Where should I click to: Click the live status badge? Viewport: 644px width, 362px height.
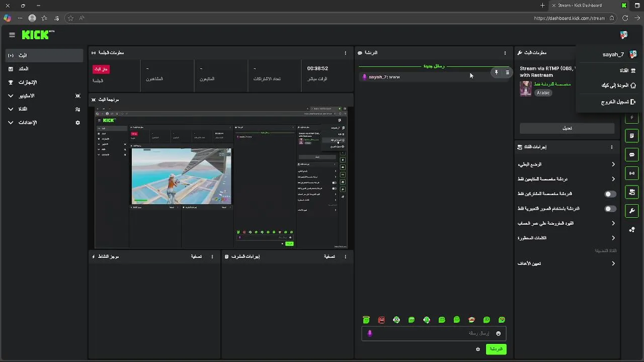[101, 69]
